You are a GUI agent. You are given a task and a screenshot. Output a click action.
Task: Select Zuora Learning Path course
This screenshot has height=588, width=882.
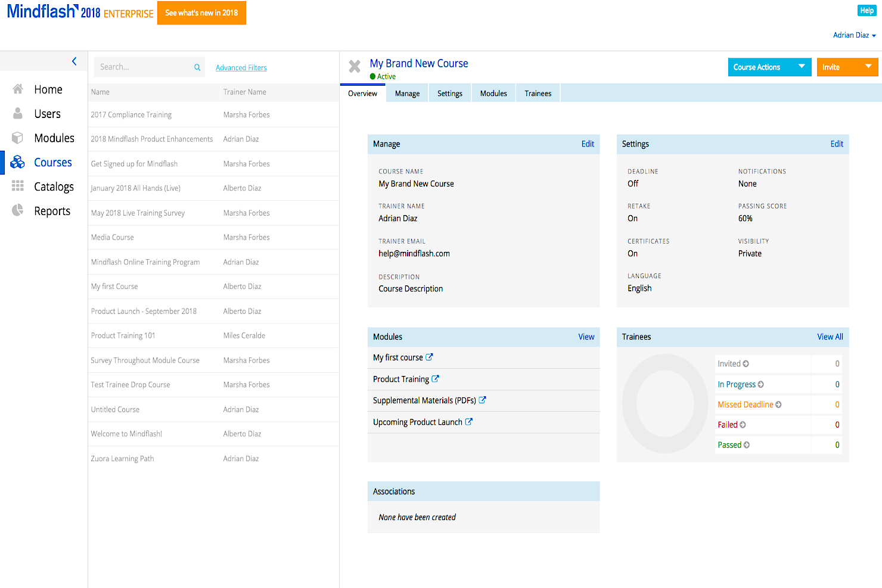[214, 459]
